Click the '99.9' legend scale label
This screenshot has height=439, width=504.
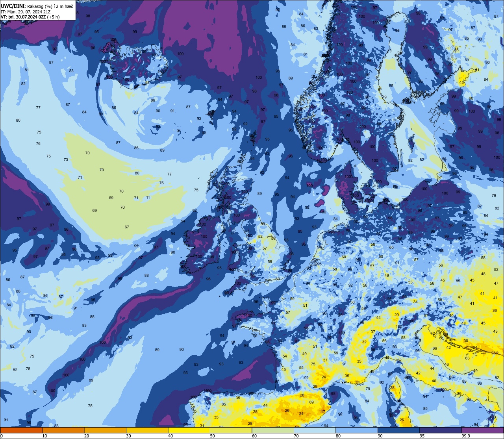click(466, 436)
